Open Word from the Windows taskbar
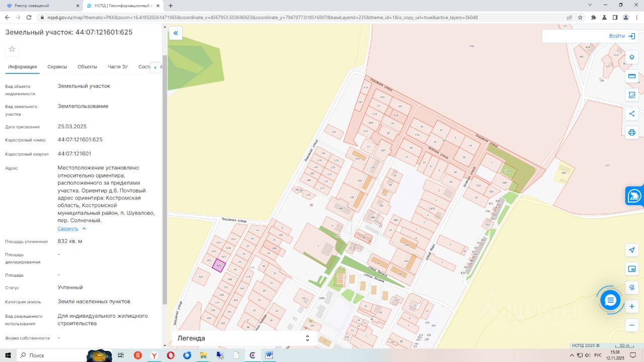644x362 pixels. [269, 355]
